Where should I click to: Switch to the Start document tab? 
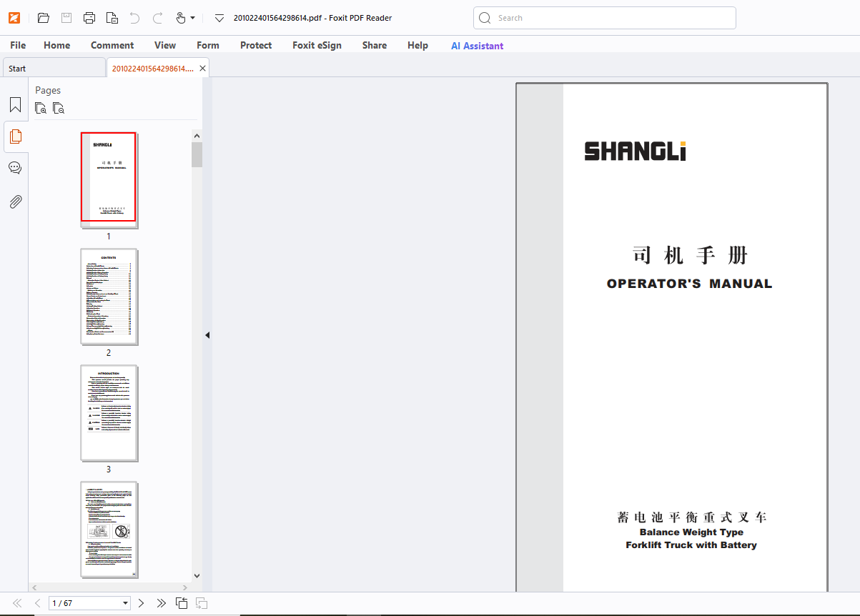[x=54, y=69]
